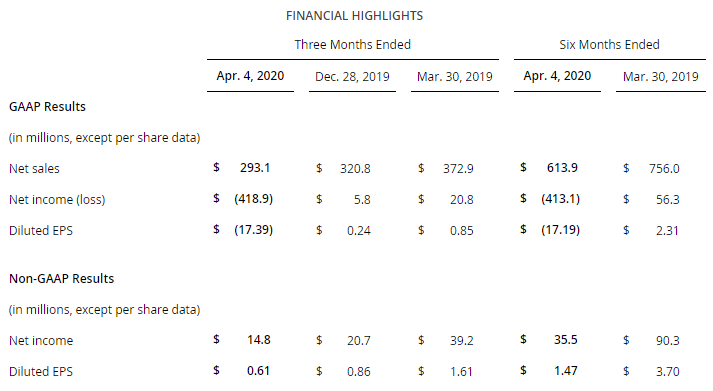
Task: Click net loss value (418.9)
Action: (x=253, y=199)
